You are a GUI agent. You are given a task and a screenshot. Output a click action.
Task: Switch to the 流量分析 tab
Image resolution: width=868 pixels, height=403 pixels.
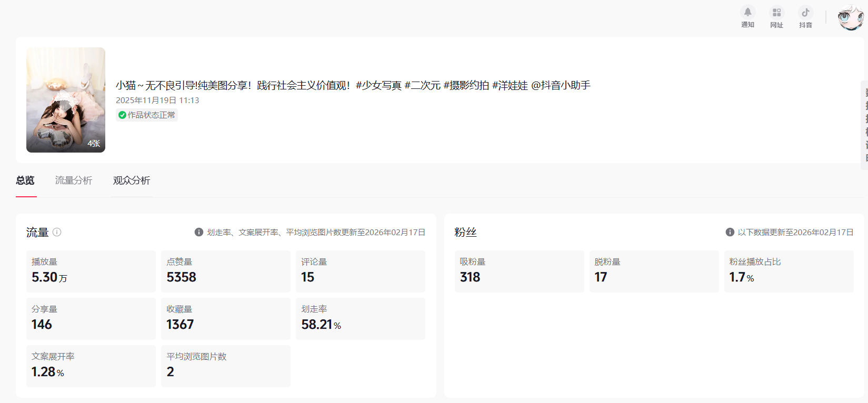74,180
